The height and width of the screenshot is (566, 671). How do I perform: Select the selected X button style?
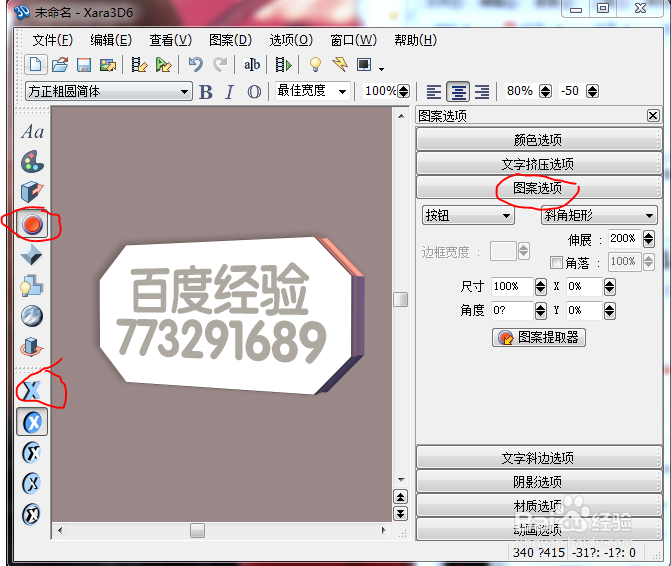[33, 422]
